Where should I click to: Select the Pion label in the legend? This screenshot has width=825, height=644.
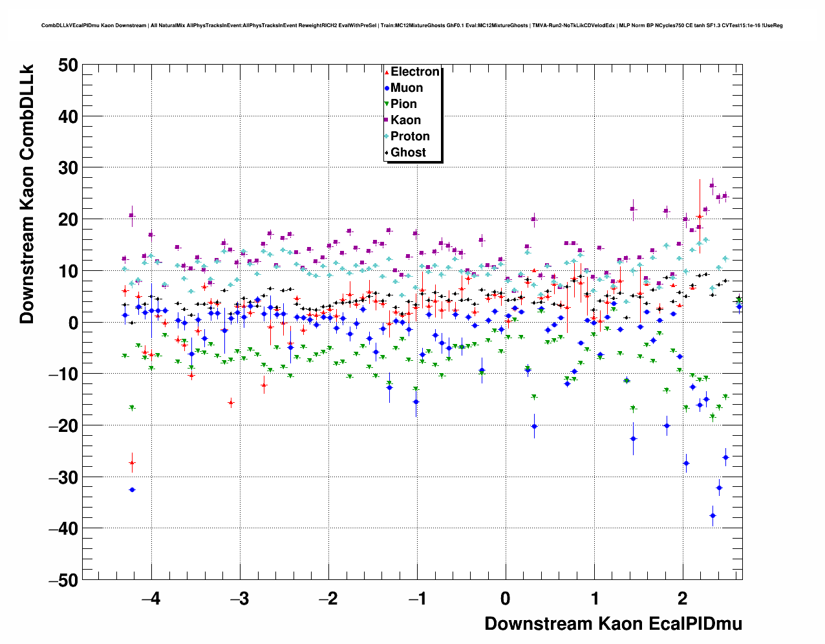pos(404,104)
